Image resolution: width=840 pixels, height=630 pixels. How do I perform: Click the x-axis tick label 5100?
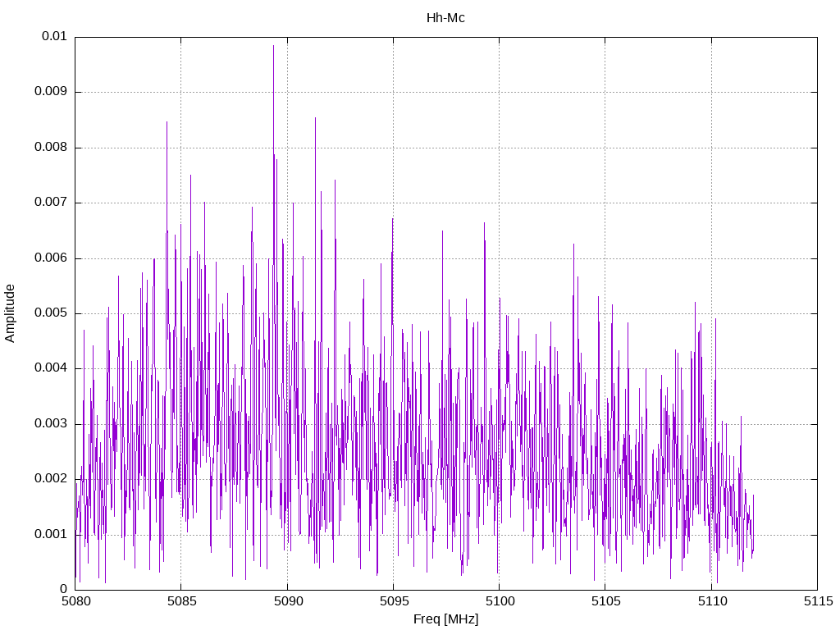click(x=500, y=601)
